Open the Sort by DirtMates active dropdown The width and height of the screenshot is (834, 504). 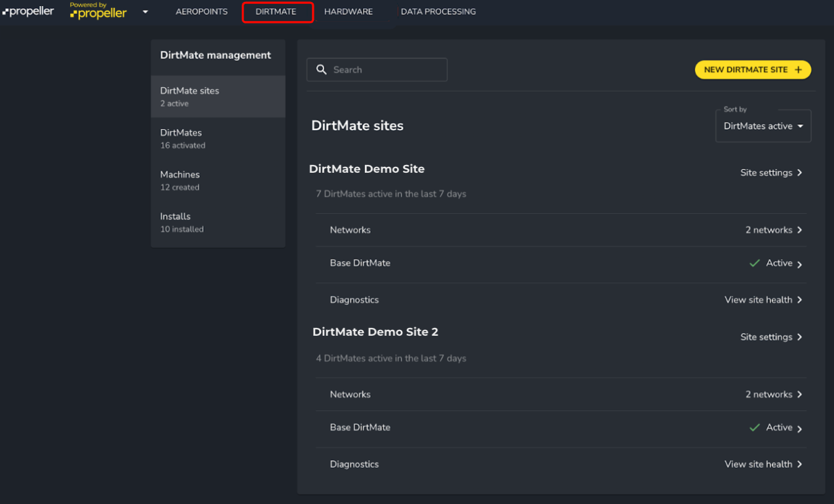coord(763,126)
